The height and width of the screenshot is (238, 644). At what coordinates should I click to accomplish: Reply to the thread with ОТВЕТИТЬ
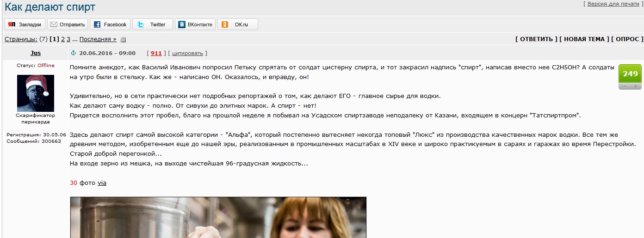(536, 39)
